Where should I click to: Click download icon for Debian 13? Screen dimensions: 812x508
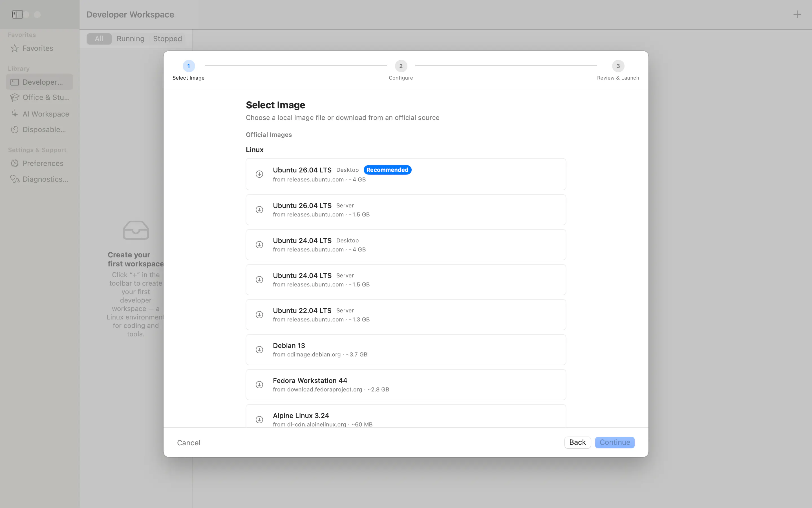[x=259, y=350]
